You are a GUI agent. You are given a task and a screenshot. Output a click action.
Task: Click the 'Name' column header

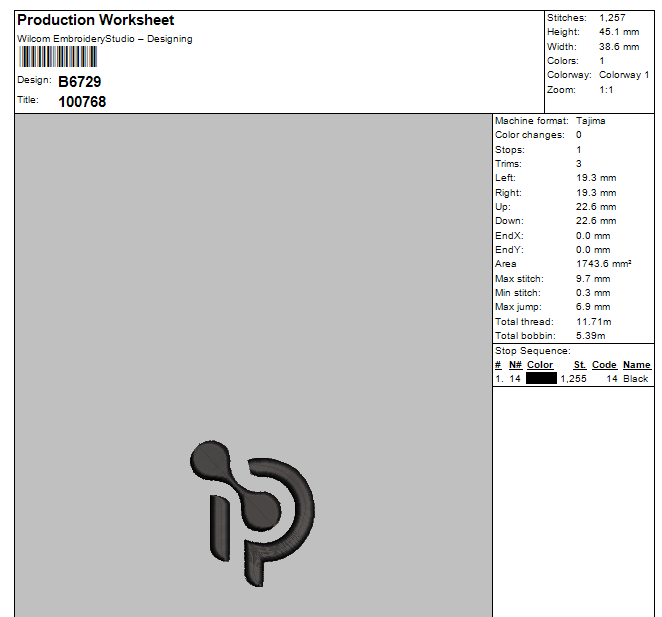637,365
